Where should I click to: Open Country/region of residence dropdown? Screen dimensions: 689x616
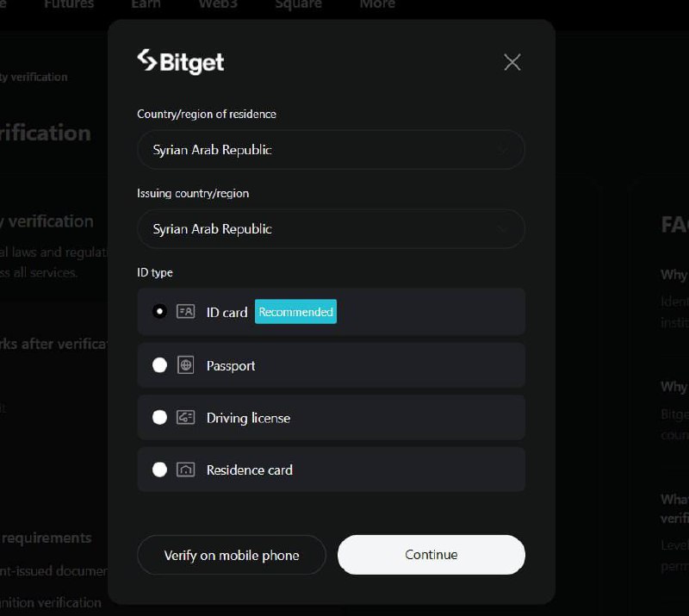click(331, 150)
